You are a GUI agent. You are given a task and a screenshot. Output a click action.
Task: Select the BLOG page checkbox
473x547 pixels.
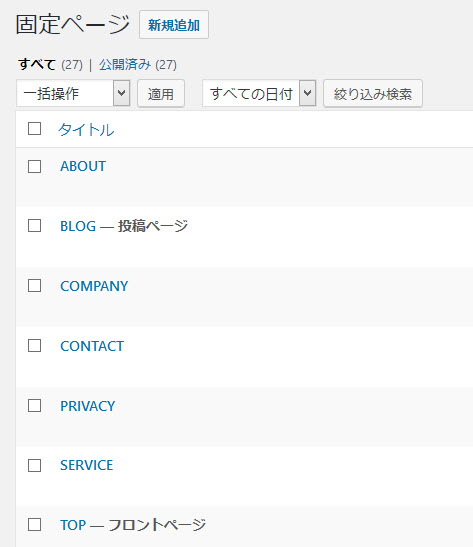pyautogui.click(x=35, y=226)
